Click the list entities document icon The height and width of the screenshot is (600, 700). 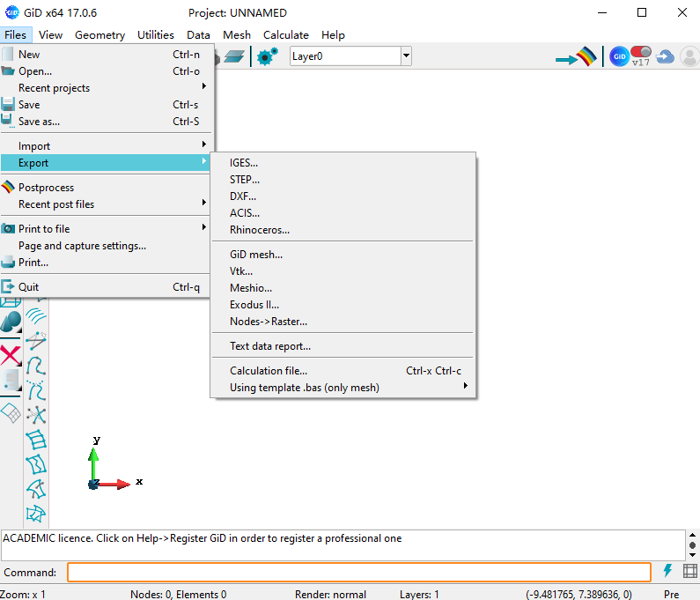point(11,381)
